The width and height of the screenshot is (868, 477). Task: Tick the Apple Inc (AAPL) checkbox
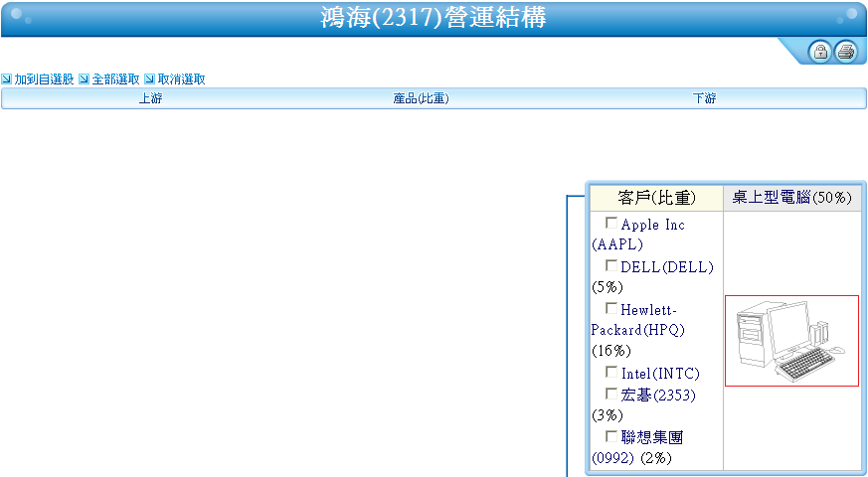click(x=611, y=223)
